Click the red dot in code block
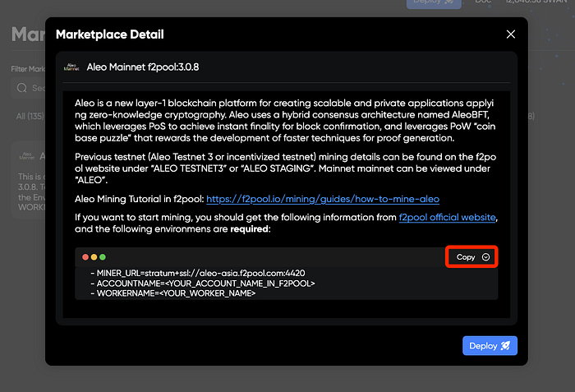The image size is (575, 392). tap(84, 257)
